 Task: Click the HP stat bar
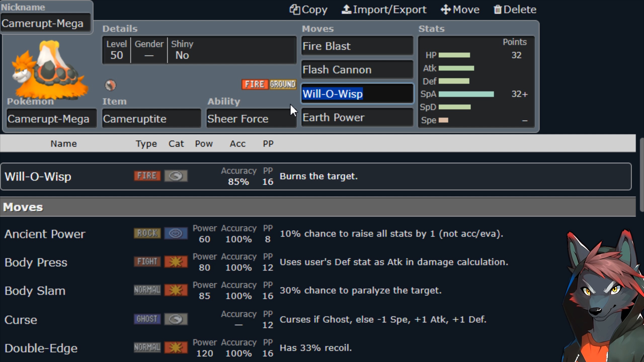(x=454, y=55)
